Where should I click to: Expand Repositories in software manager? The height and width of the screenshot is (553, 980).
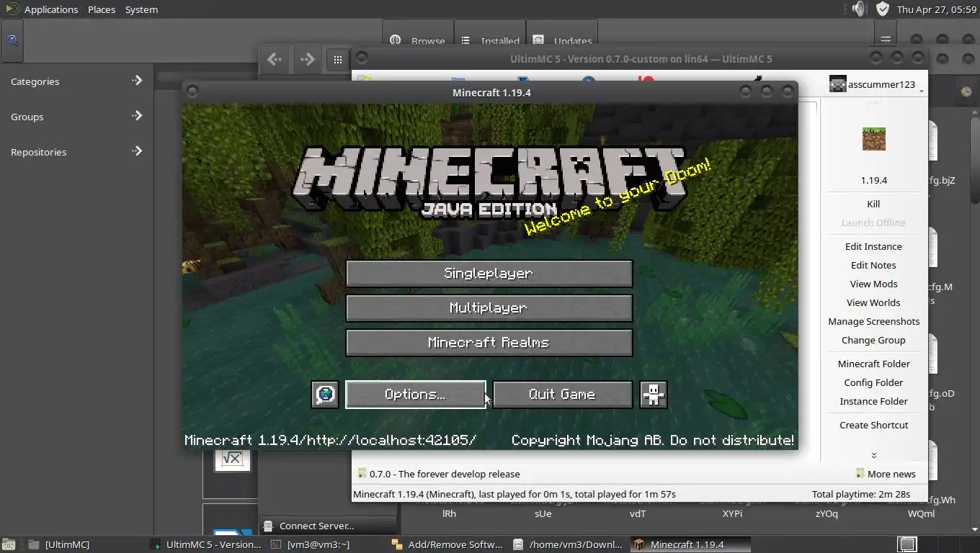coord(76,151)
